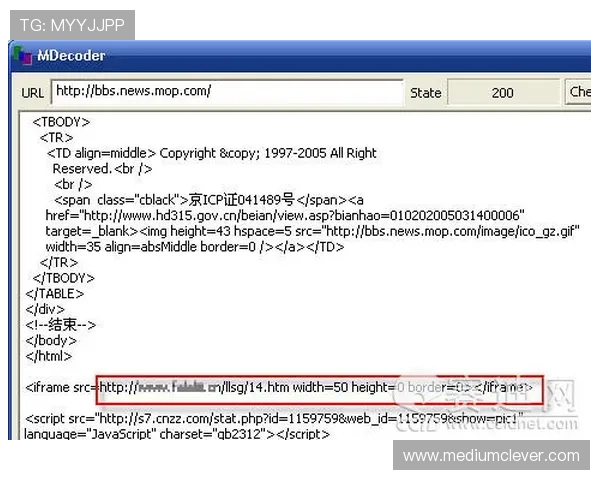The height and width of the screenshot is (480, 600).
Task: Click the hd315.gov.cn href line
Action: [x=285, y=215]
